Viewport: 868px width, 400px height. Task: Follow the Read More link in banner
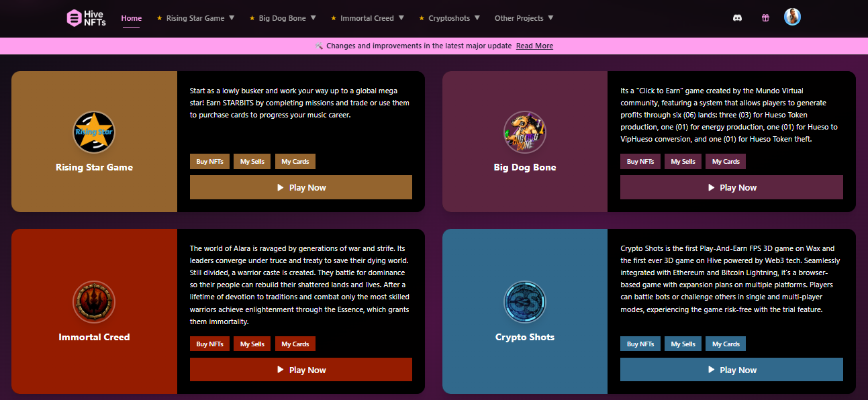pos(534,46)
